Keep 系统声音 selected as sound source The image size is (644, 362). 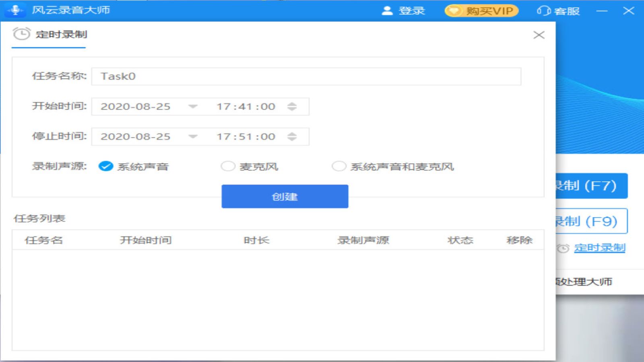106,166
